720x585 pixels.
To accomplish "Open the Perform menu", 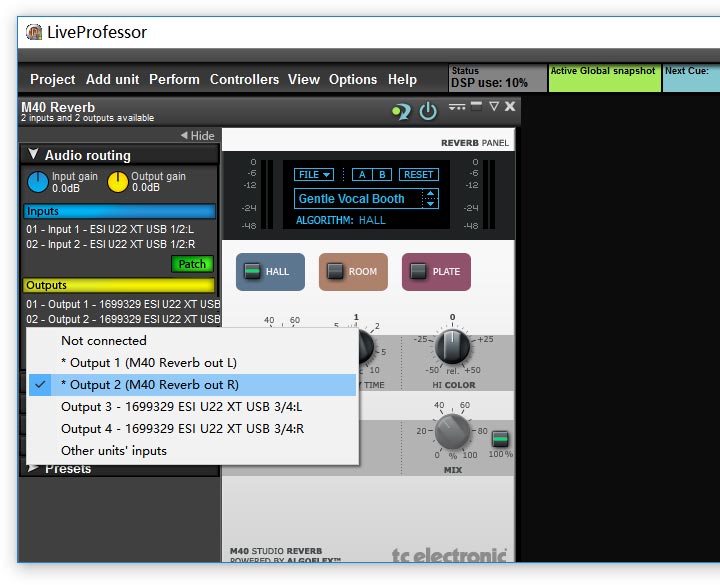I will pyautogui.click(x=174, y=79).
